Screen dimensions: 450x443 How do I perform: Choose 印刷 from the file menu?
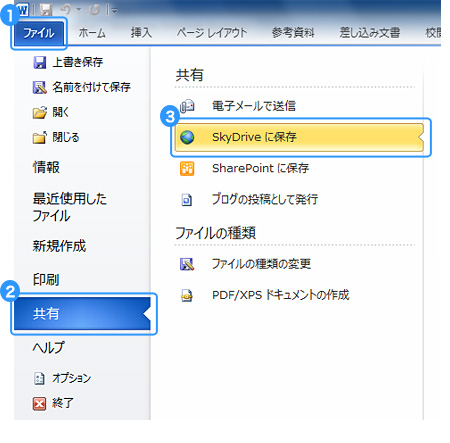tap(46, 279)
